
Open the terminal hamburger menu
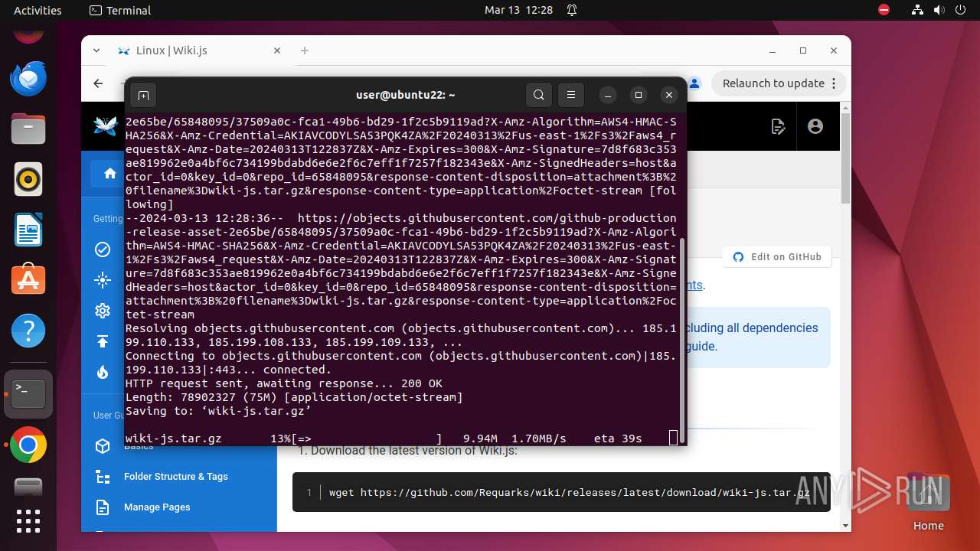570,95
